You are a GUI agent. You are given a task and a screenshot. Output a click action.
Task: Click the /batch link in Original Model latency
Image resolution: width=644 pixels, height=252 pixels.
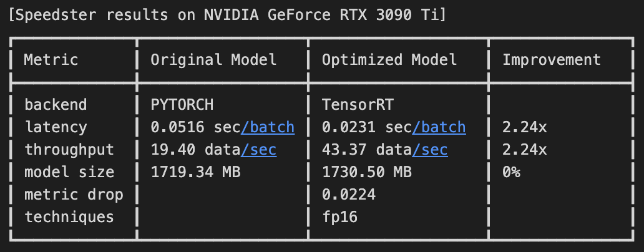point(268,127)
